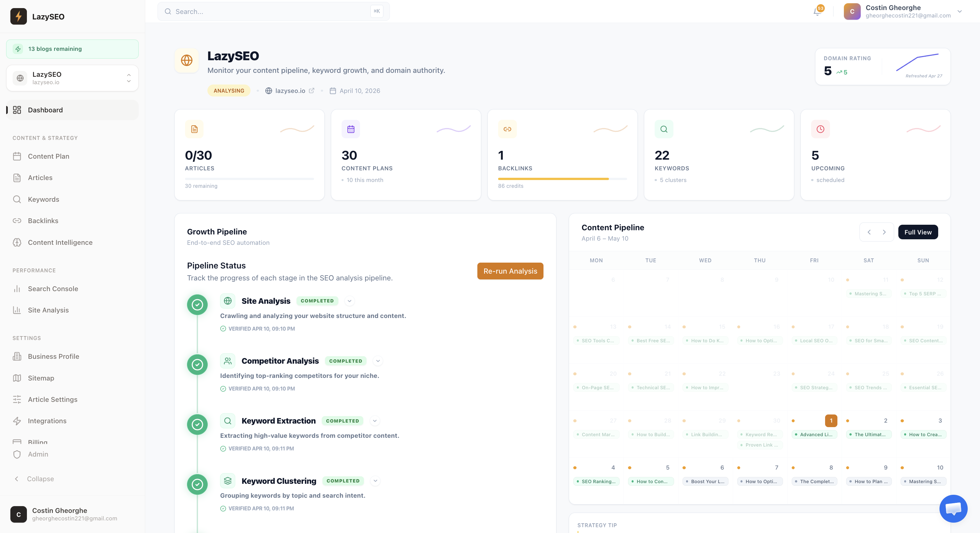Open Backlinks in sidebar
Image resolution: width=980 pixels, height=533 pixels.
click(72, 221)
